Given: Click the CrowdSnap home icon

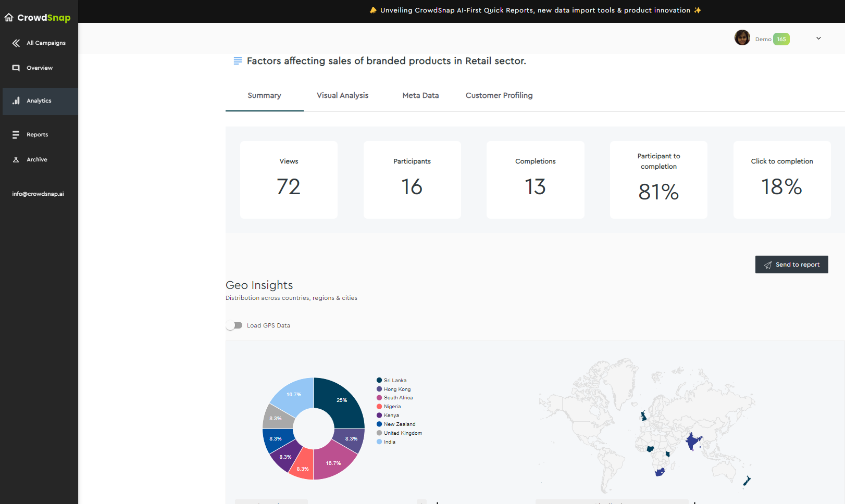Looking at the screenshot, I should (9, 18).
